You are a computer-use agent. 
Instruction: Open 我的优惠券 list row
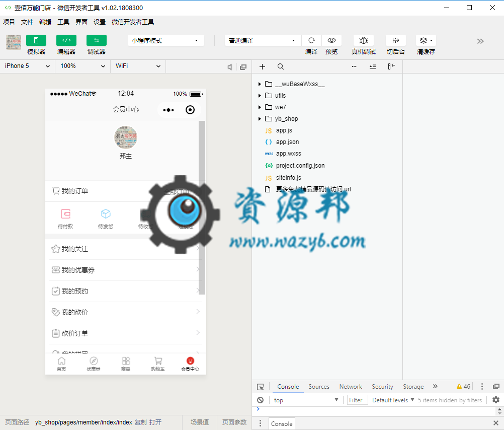pyautogui.click(x=126, y=270)
